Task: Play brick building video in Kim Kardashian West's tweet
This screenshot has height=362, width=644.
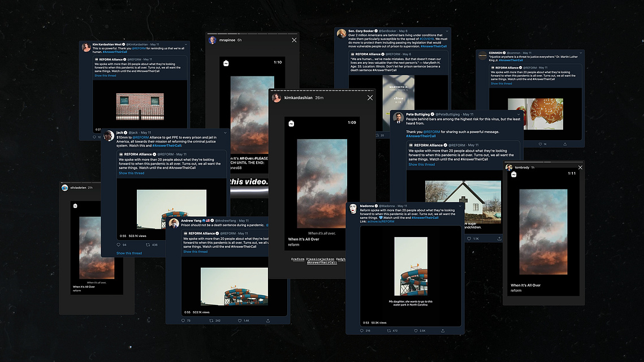Action: click(x=140, y=106)
